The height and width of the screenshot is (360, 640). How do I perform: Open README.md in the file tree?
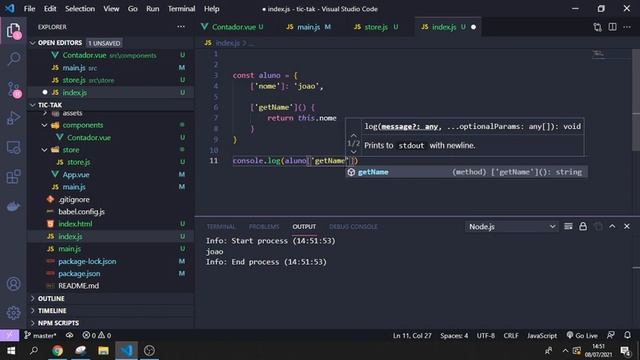[x=78, y=286]
